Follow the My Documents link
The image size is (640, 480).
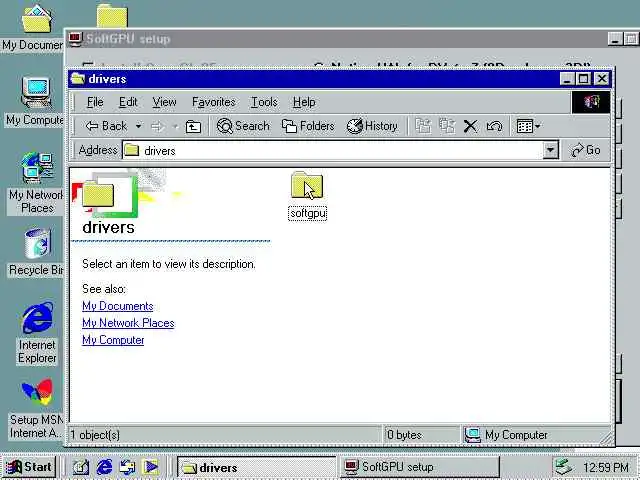118,306
